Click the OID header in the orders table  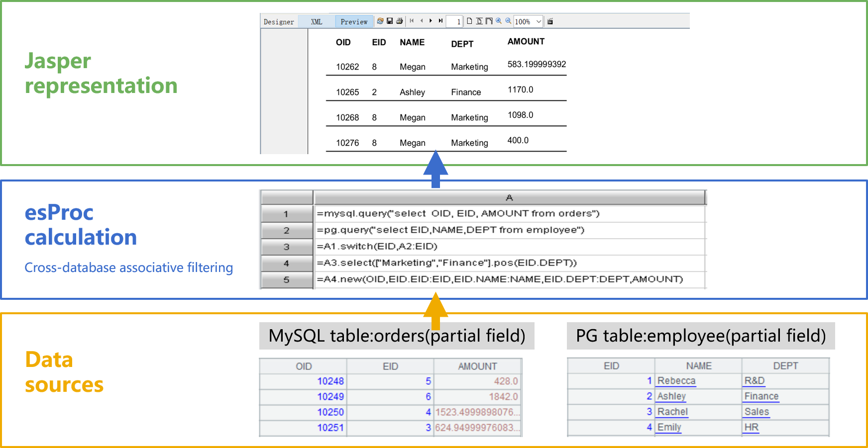click(x=304, y=366)
